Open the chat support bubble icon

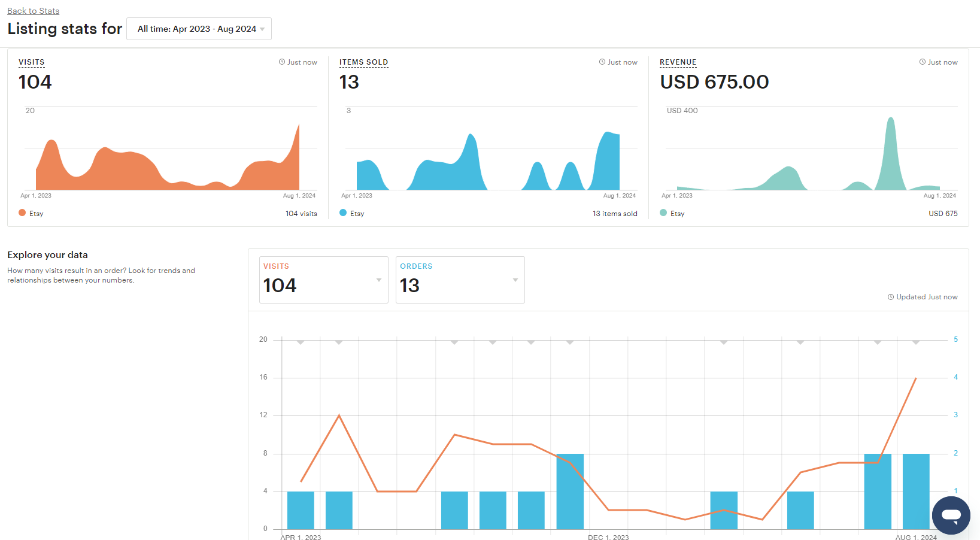tap(951, 515)
